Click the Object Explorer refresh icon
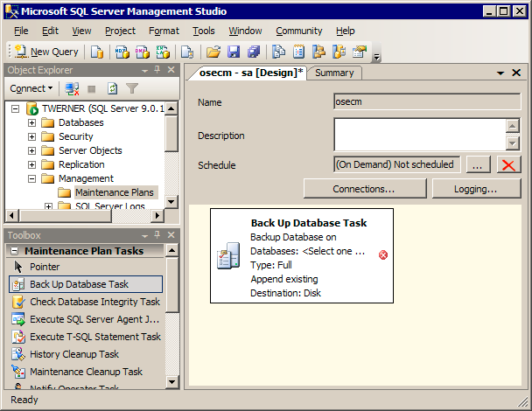Image resolution: width=532 pixels, height=411 pixels. point(112,88)
